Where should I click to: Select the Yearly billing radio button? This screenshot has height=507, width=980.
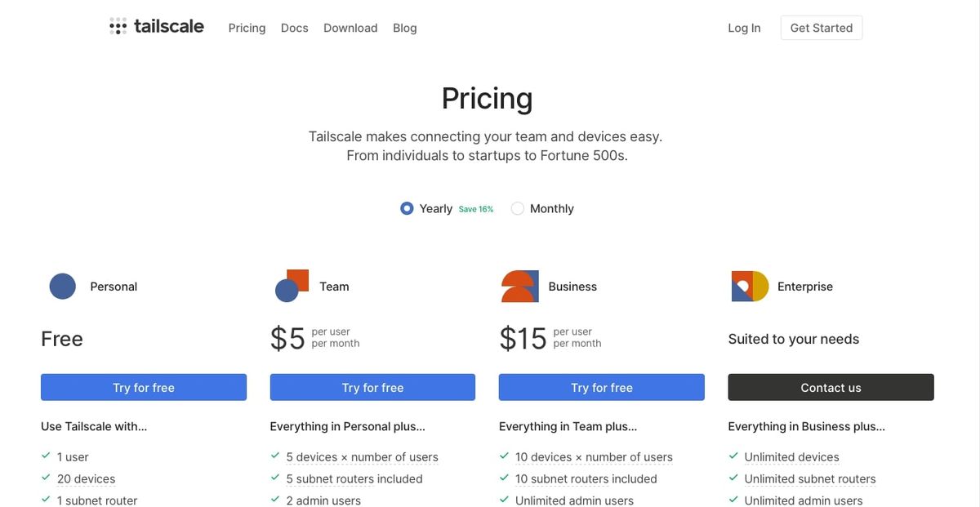click(x=407, y=207)
